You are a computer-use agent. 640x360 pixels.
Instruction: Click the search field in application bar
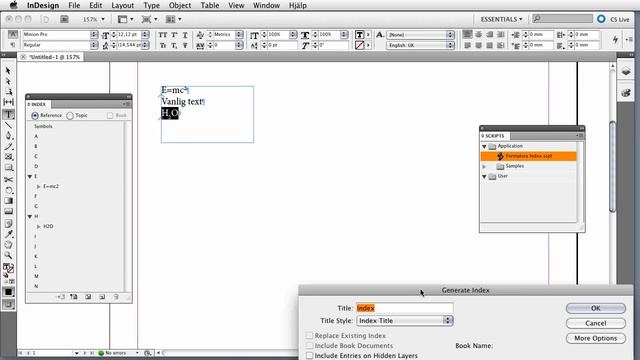pos(562,19)
